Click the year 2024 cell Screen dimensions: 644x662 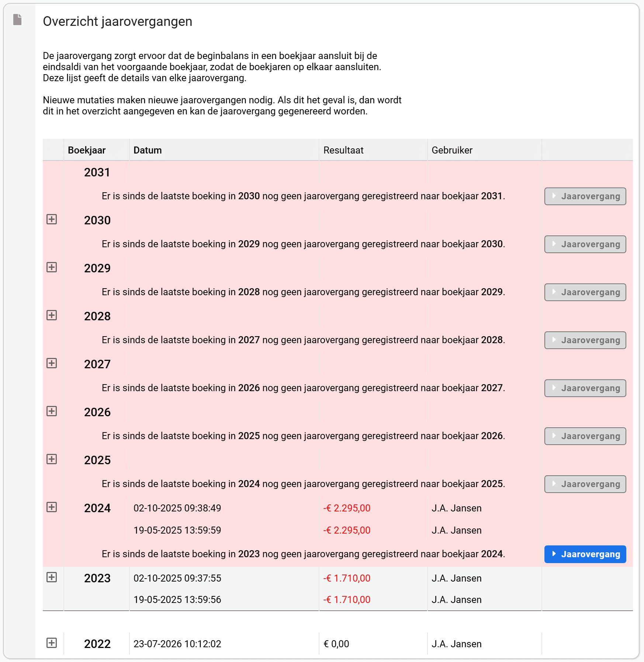coord(97,508)
